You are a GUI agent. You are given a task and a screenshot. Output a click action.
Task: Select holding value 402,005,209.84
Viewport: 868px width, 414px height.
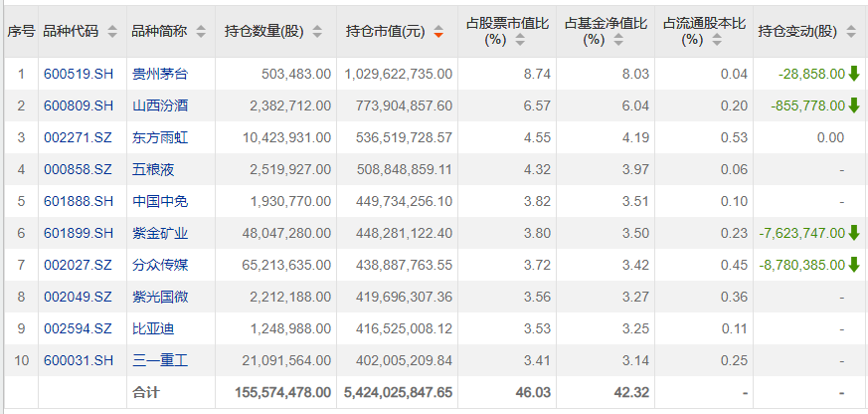[404, 361]
